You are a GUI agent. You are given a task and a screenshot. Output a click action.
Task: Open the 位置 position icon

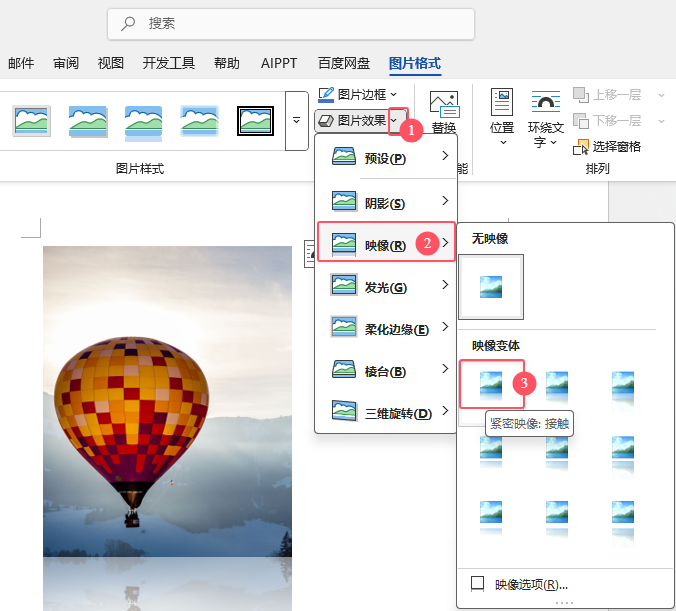point(502,102)
